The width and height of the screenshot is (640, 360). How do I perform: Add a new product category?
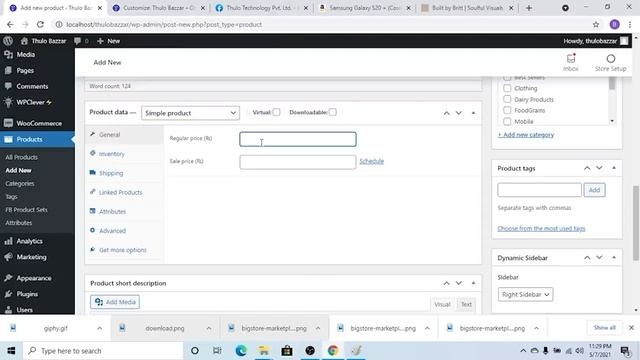526,135
